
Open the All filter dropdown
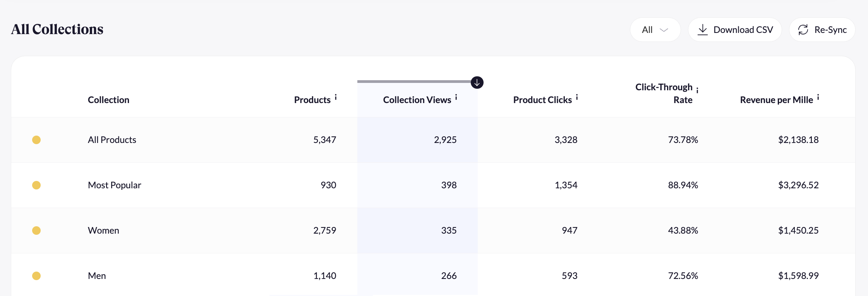tap(655, 30)
